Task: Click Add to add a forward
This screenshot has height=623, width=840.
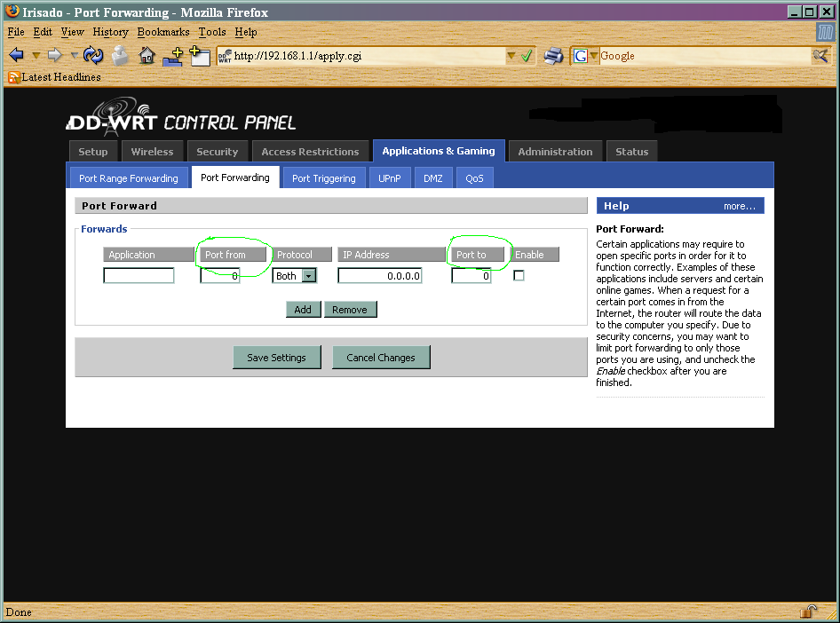Action: (x=303, y=309)
